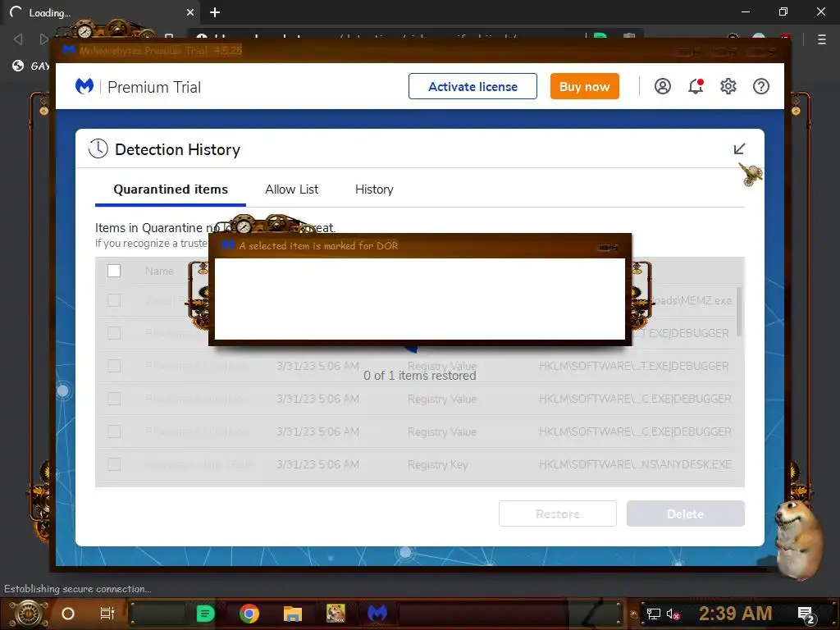Click the quarantine list vertical scrollbar
Image resolution: width=840 pixels, height=630 pixels.
coord(739,313)
